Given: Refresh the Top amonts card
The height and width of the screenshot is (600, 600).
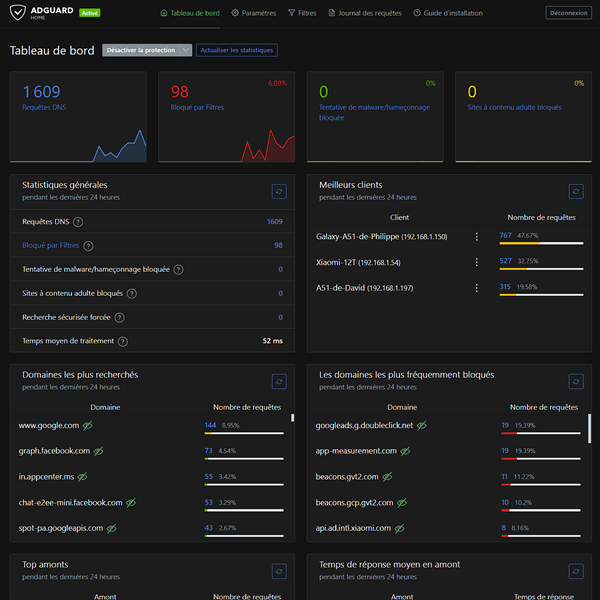Looking at the screenshot, I should coord(279,571).
